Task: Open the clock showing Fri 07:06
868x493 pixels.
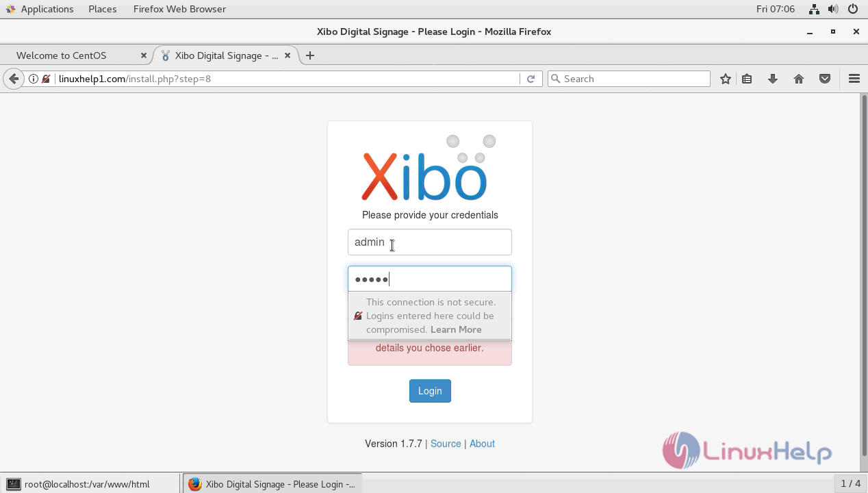Action: point(776,9)
